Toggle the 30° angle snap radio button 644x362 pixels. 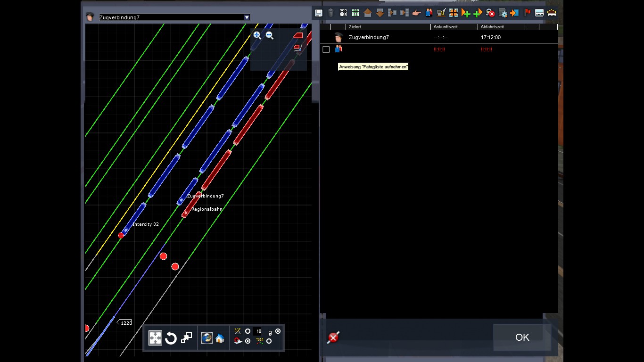point(248,331)
